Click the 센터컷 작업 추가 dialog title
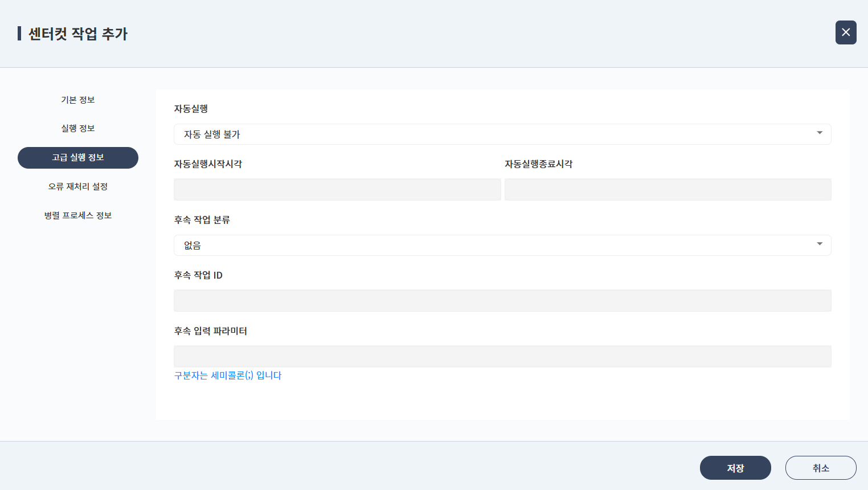This screenshot has width=868, height=490. tap(78, 34)
